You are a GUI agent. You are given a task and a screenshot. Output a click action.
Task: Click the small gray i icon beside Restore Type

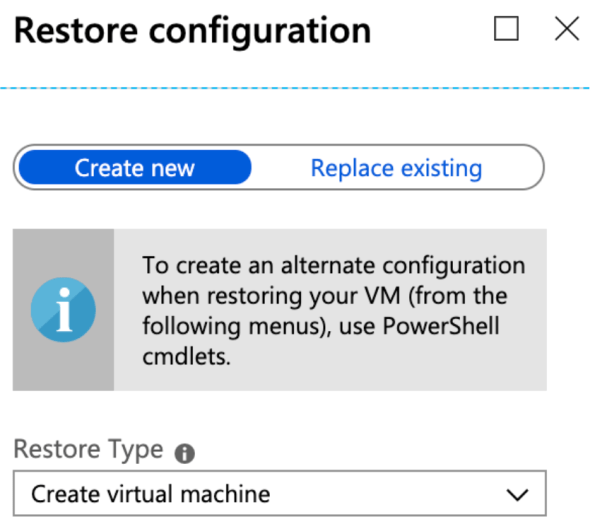point(184,453)
